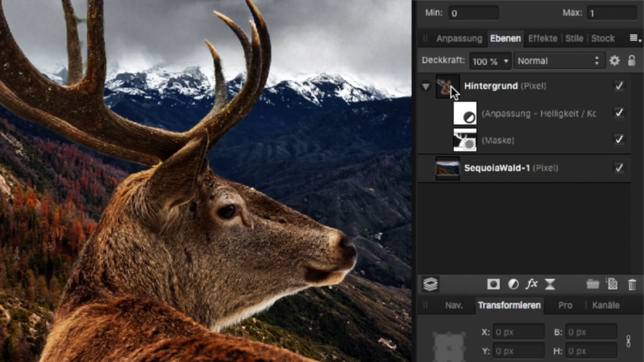Uncheck visibility of the Maske layer
Screen dimensions: 644x362
619,140
